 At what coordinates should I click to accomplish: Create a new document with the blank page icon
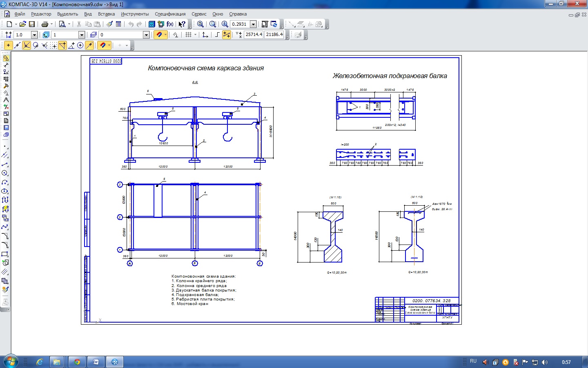tap(9, 24)
